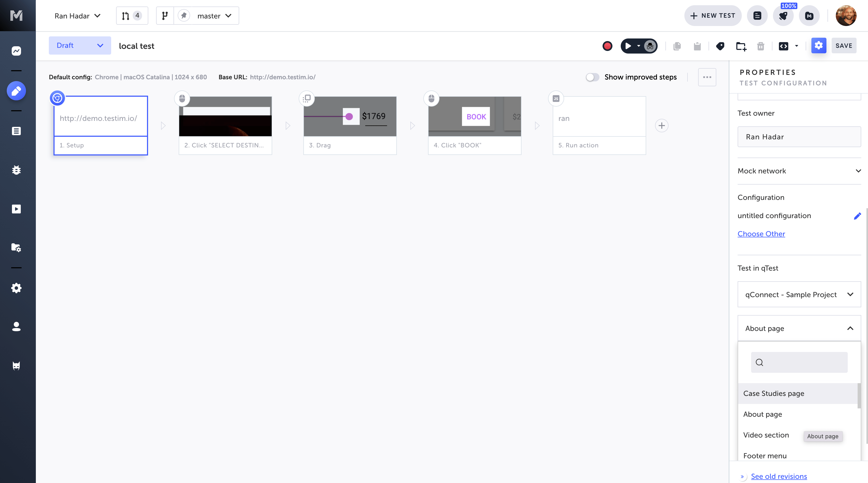The width and height of the screenshot is (868, 483).
Task: Select Case Studies page option
Action: click(774, 393)
